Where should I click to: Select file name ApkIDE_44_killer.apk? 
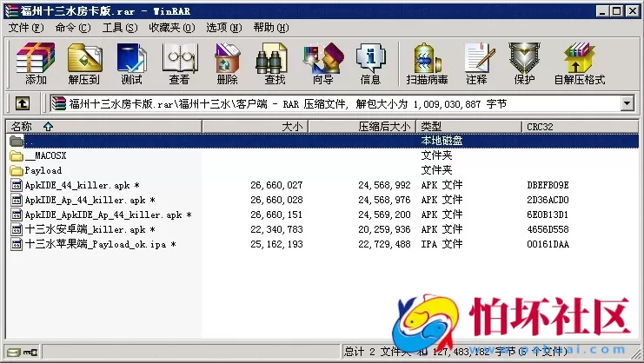82,185
